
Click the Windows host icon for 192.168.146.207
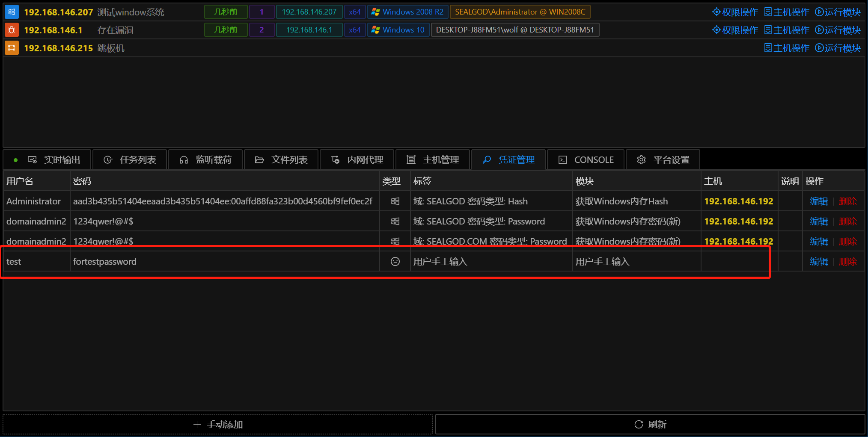[x=12, y=12]
